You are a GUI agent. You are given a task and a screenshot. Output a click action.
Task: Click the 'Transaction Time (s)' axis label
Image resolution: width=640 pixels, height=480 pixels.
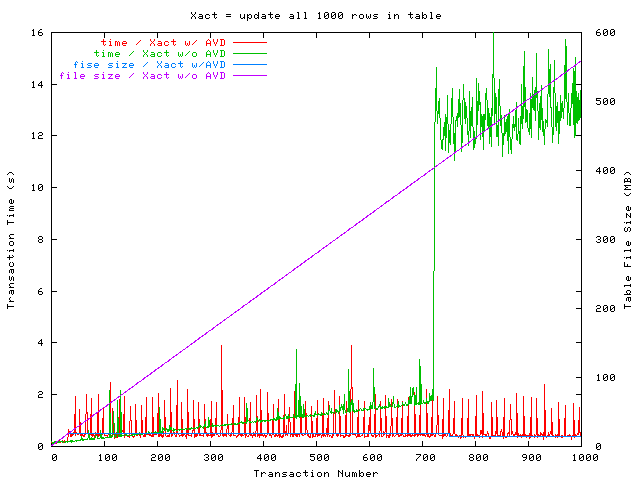pyautogui.click(x=12, y=240)
